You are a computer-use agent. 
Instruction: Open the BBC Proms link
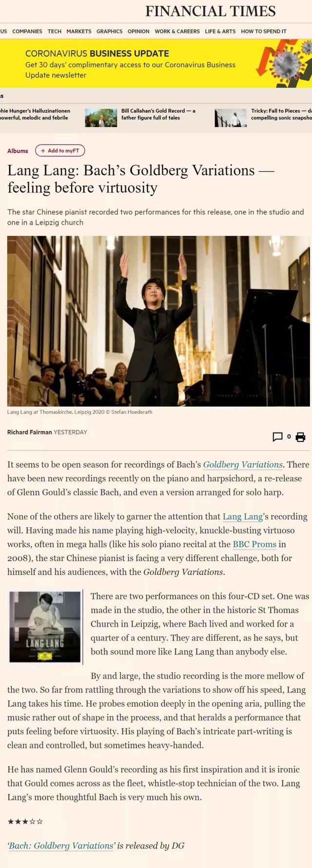click(x=254, y=544)
